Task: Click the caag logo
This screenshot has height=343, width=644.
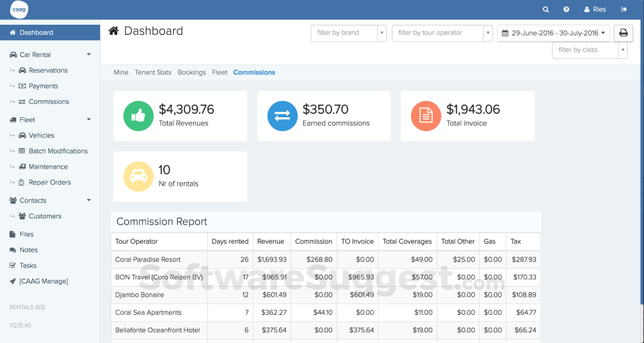Action: pos(19,9)
